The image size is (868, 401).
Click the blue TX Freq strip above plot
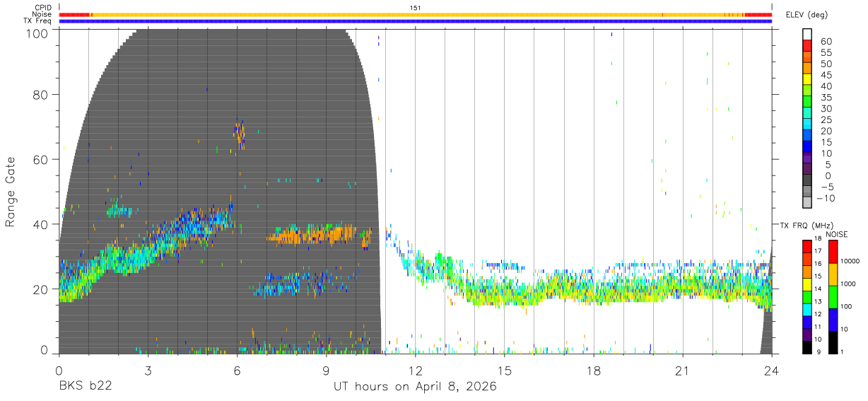[415, 21]
